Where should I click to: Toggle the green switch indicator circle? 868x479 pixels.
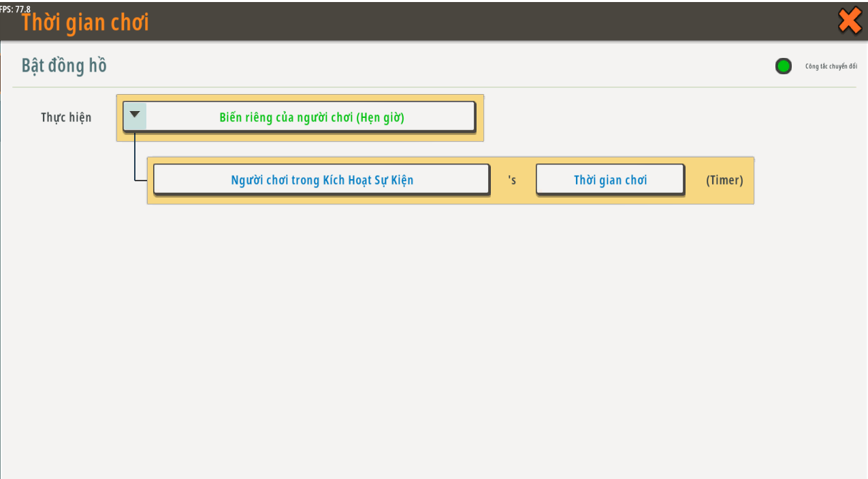click(784, 66)
